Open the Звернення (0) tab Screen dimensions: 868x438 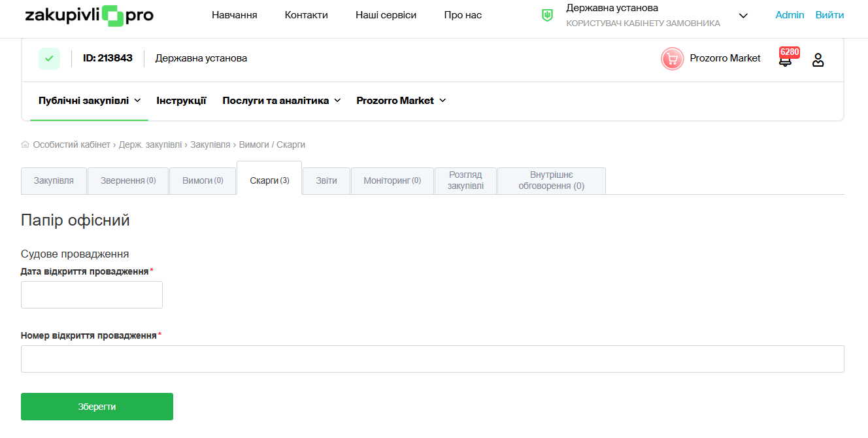coord(128,180)
